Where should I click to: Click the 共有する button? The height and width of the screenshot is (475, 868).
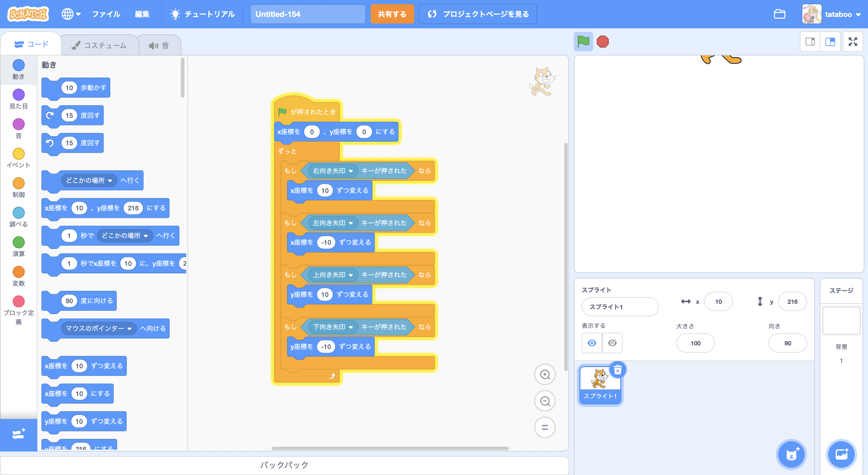(x=392, y=14)
